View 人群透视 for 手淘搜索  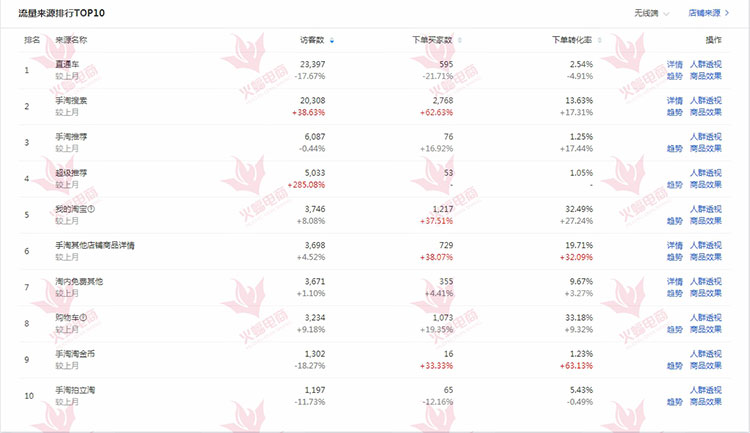(x=706, y=100)
